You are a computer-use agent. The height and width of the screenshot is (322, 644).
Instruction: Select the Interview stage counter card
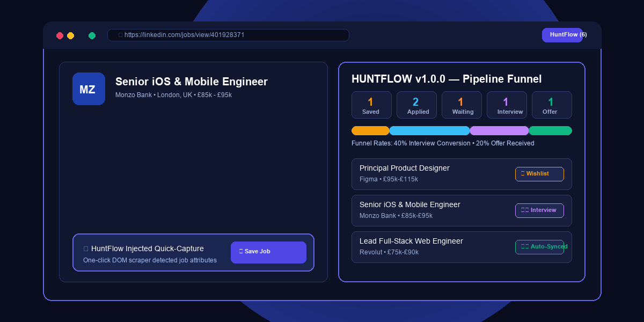click(507, 105)
